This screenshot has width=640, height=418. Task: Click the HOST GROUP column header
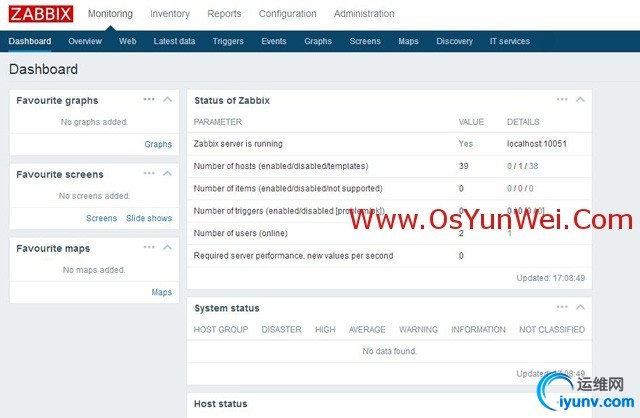[x=221, y=329]
